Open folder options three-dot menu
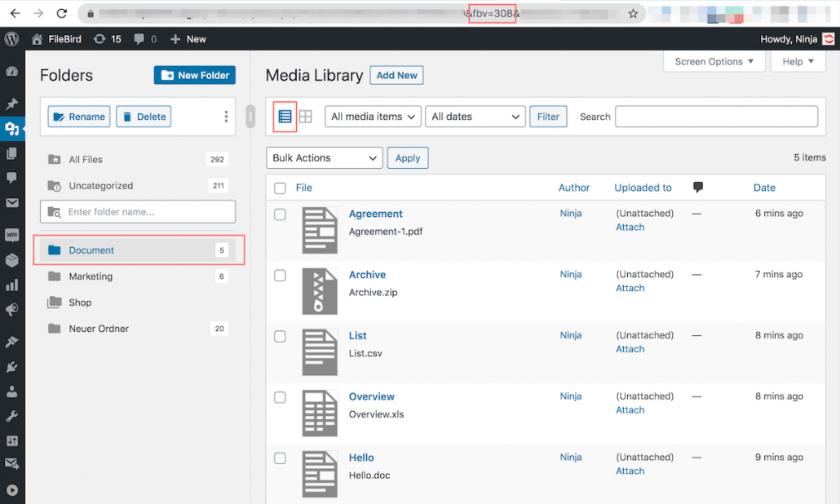The image size is (840, 504). point(226,117)
